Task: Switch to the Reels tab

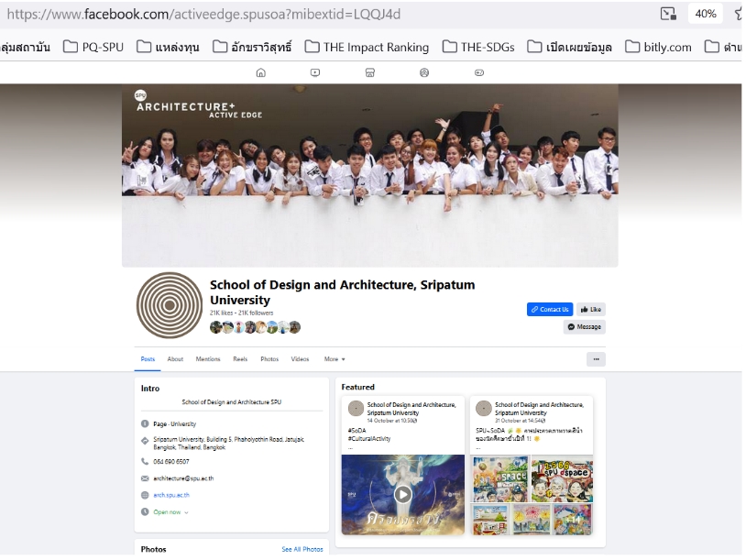Action: (240, 359)
